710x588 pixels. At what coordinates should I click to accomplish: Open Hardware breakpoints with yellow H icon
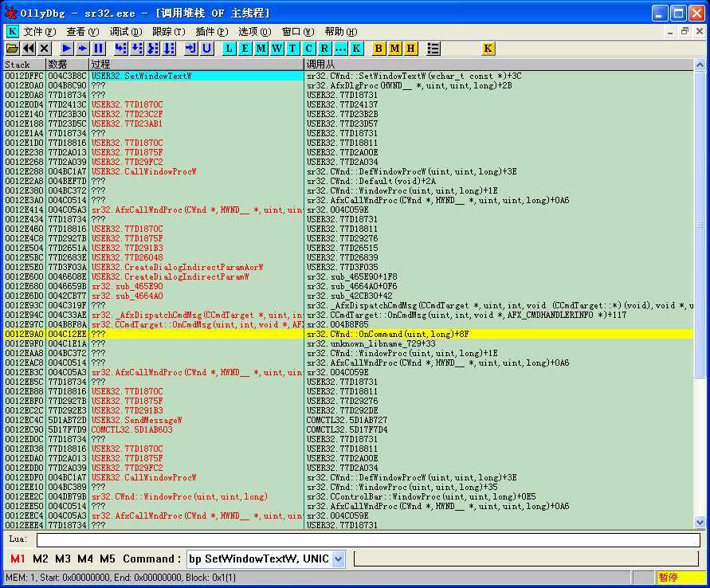pos(410,48)
